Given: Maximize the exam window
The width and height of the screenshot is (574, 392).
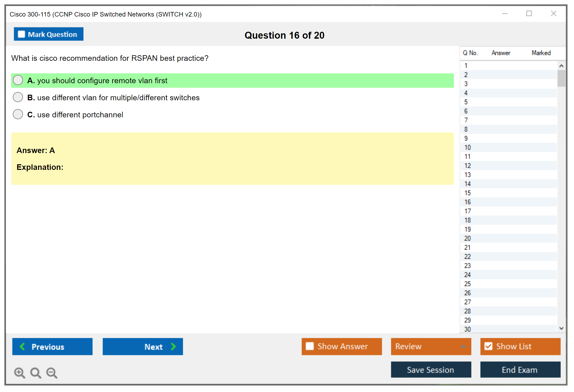Looking at the screenshot, I should 529,14.
